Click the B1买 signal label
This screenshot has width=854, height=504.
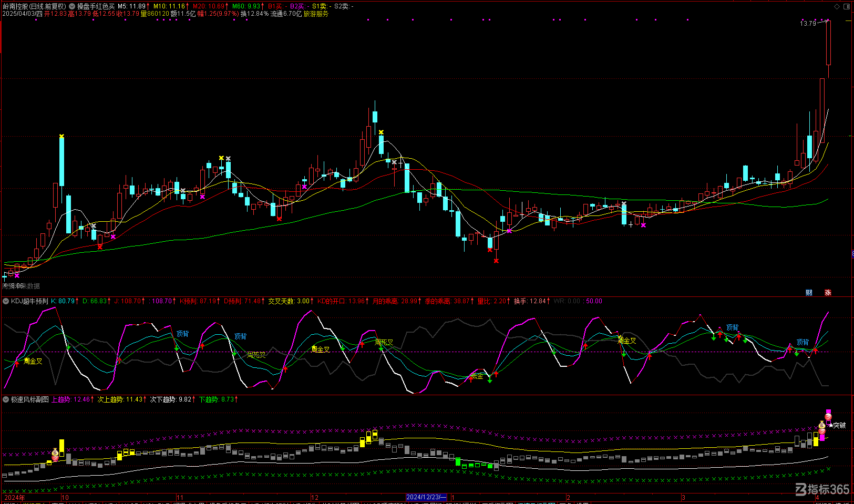point(277,6)
